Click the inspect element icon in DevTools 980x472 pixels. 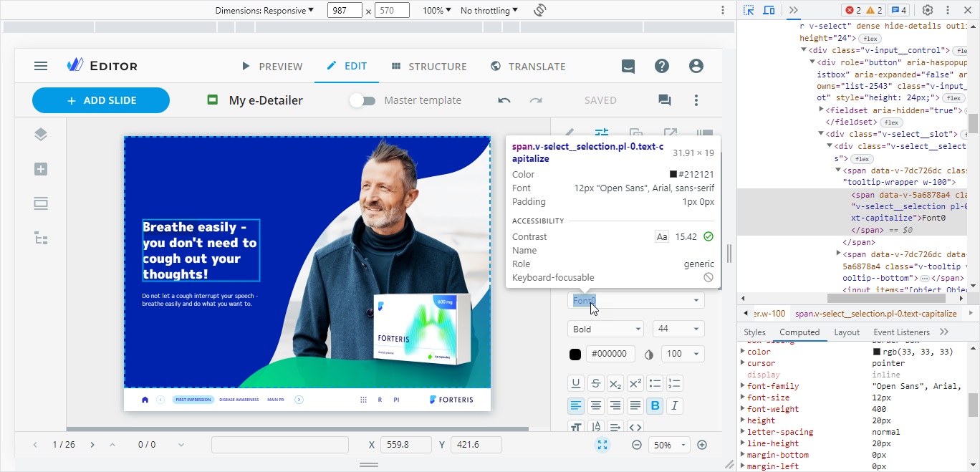tap(748, 10)
